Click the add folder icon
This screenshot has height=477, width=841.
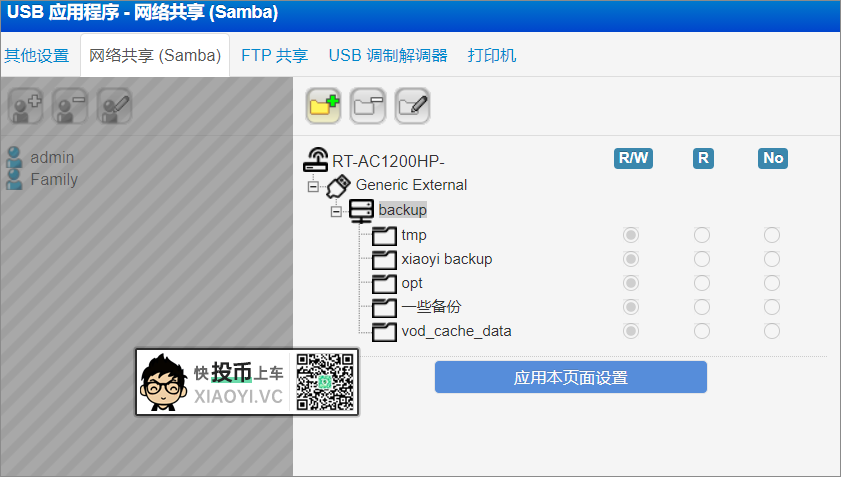(323, 106)
